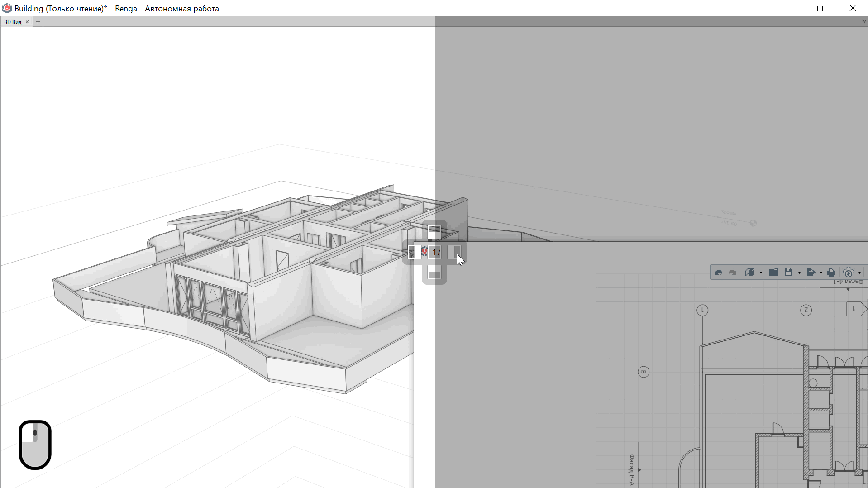Dock the window to the top zone
The image size is (868, 488).
click(434, 232)
